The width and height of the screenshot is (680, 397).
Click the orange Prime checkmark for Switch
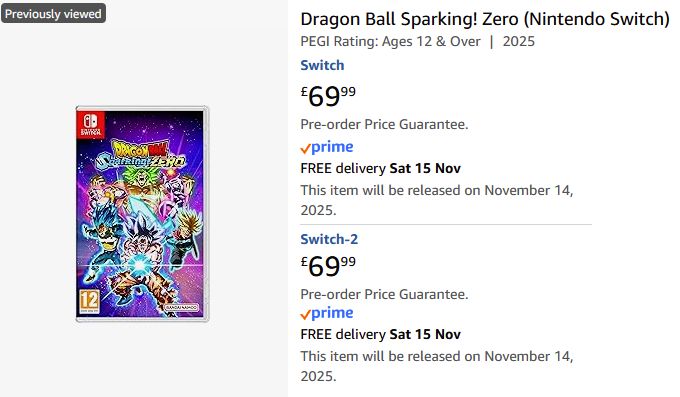coord(305,149)
